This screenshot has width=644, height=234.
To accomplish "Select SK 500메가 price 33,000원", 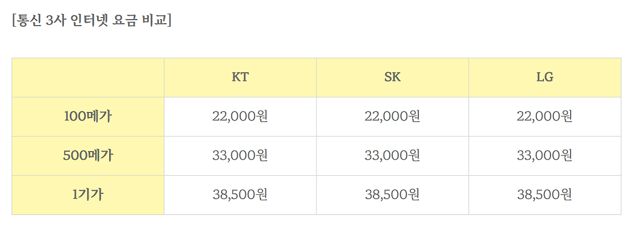I will click(x=392, y=156).
